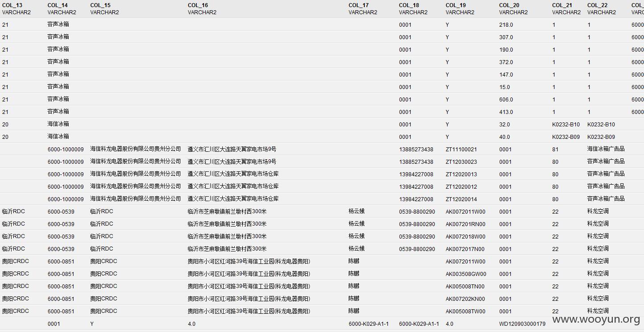Click the 海信冰箱广告品 cell
644x332 pixels.
(606, 149)
